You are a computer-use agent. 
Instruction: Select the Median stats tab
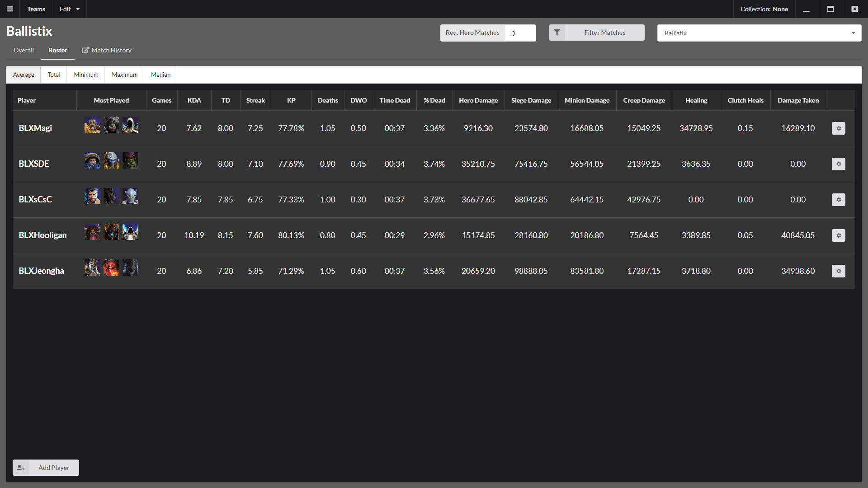coord(160,75)
